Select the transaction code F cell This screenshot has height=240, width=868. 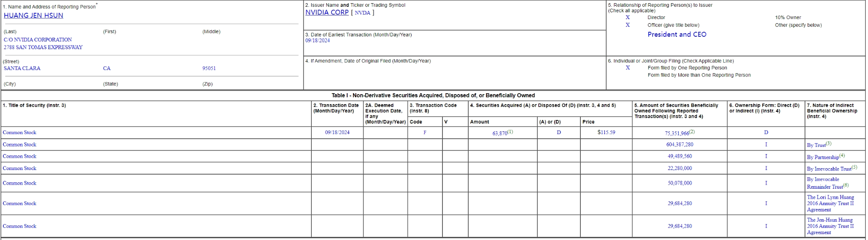(x=425, y=133)
